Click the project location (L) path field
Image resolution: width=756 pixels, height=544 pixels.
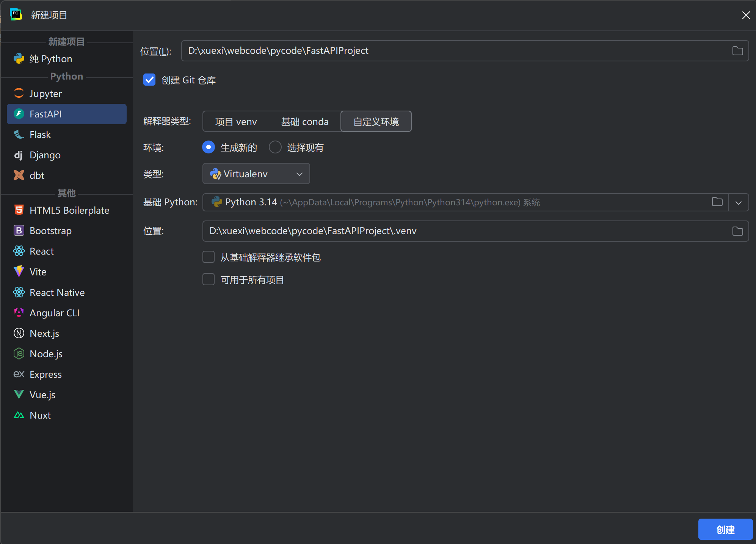point(465,51)
